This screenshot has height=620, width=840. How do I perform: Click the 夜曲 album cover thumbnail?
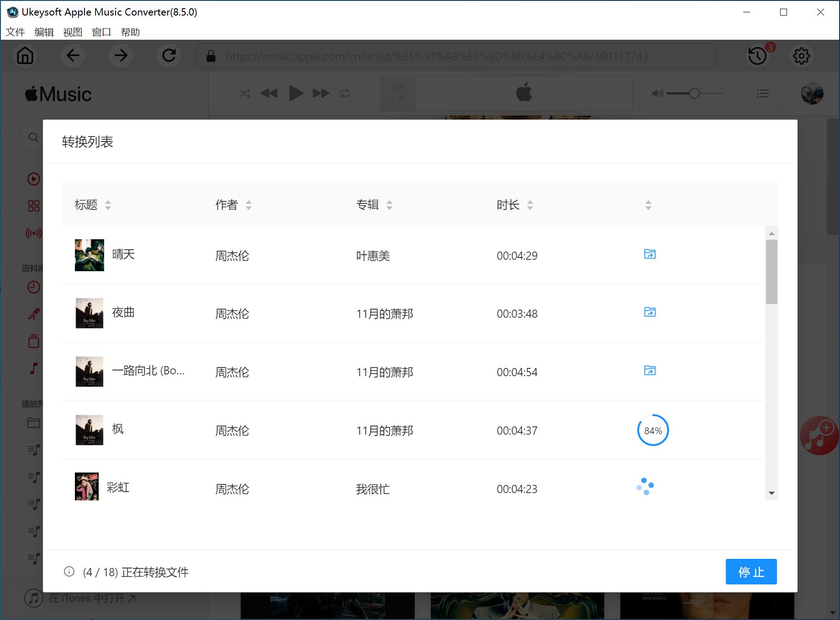[x=90, y=313]
